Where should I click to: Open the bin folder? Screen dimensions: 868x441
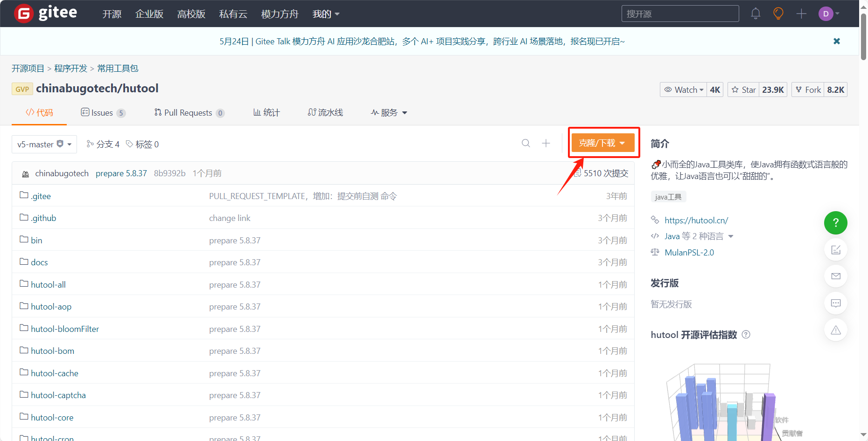tap(36, 241)
